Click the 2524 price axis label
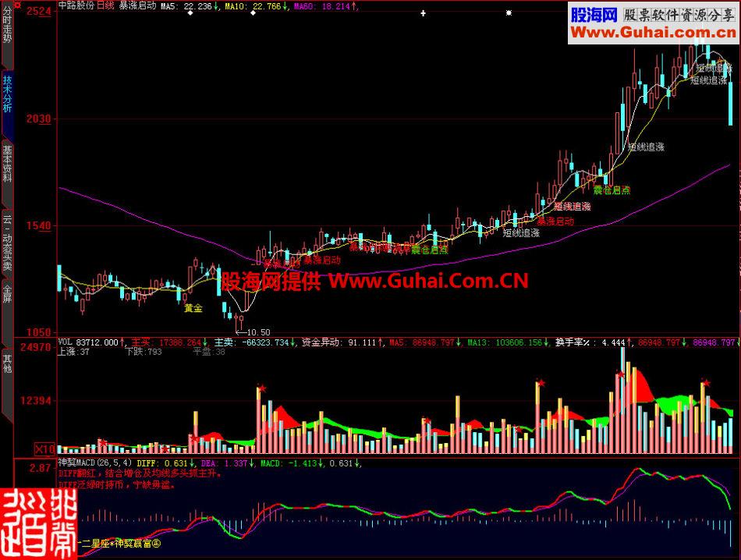The width and height of the screenshot is (741, 560). click(39, 11)
